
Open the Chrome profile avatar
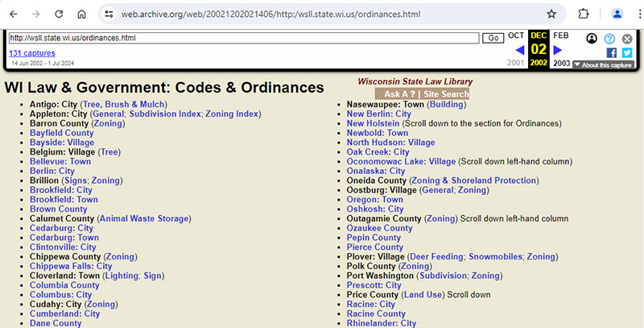(x=617, y=14)
